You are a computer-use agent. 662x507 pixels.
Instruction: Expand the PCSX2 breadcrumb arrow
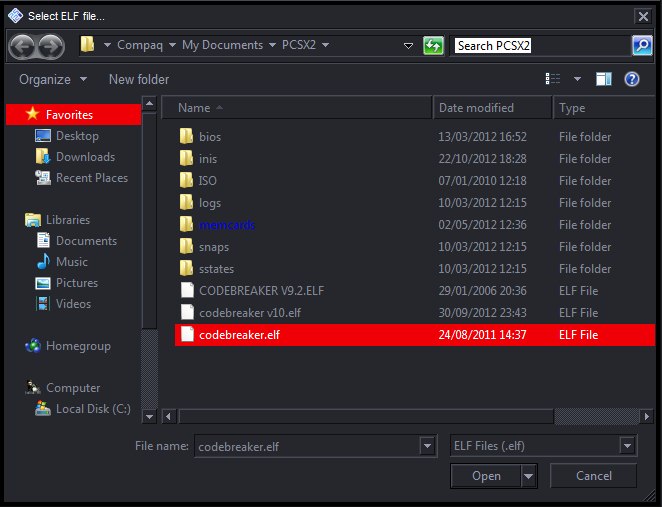click(x=326, y=45)
